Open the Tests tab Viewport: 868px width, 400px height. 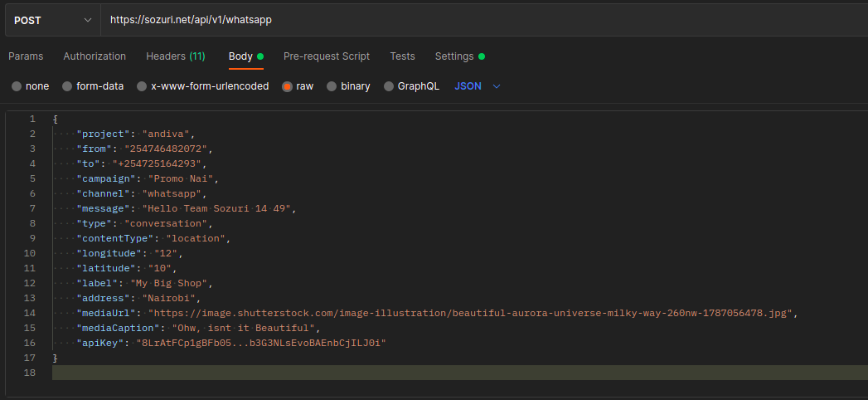coord(402,56)
